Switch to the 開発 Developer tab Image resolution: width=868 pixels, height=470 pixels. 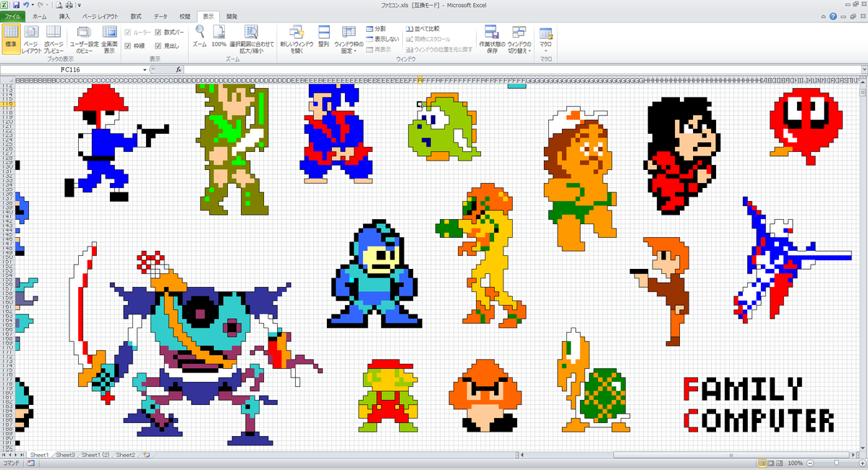[x=231, y=16]
